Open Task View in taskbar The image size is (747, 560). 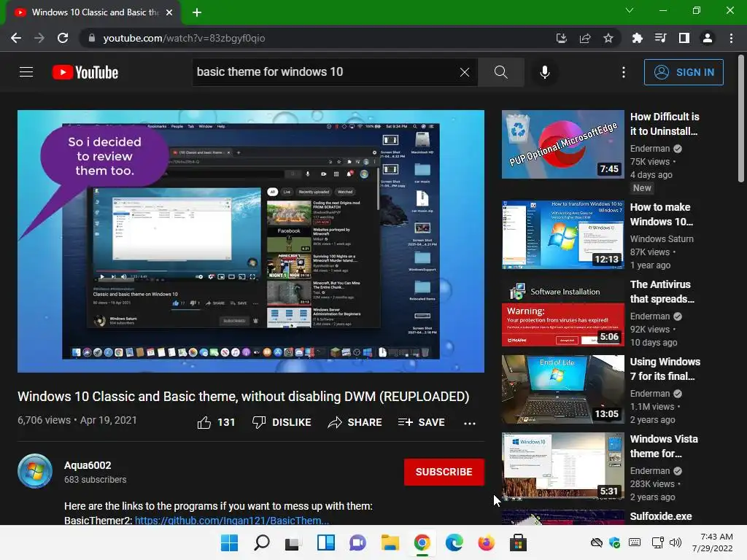[293, 542]
